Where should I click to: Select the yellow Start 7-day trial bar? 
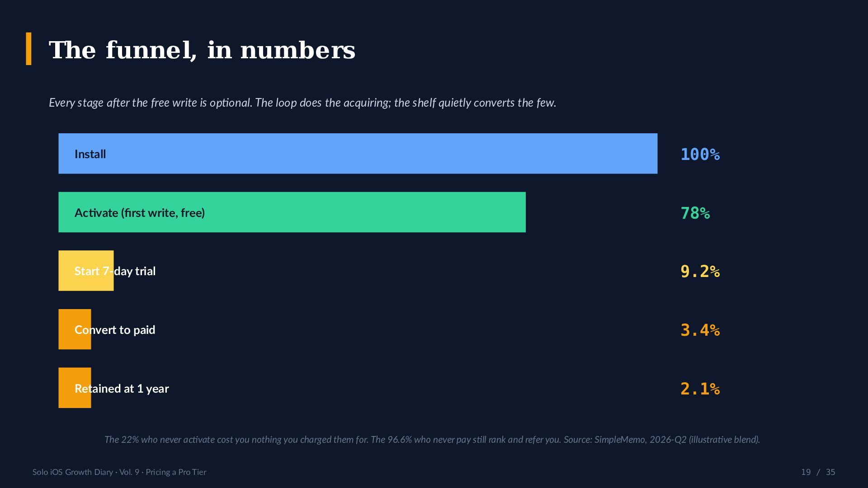click(x=86, y=271)
